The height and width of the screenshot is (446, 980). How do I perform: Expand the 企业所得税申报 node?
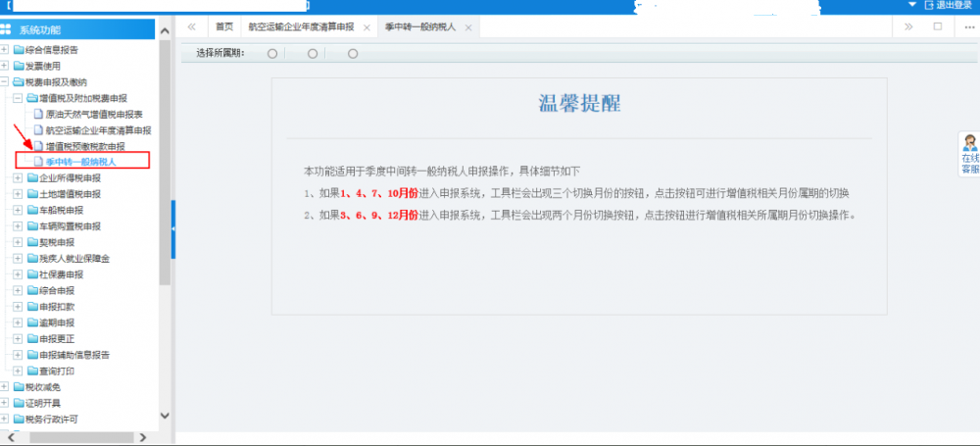[18, 177]
